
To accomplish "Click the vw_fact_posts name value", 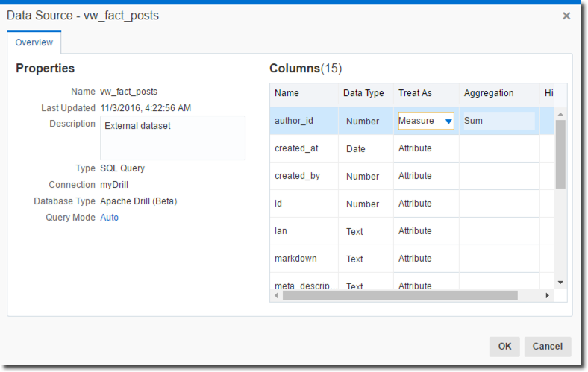I will pos(128,92).
